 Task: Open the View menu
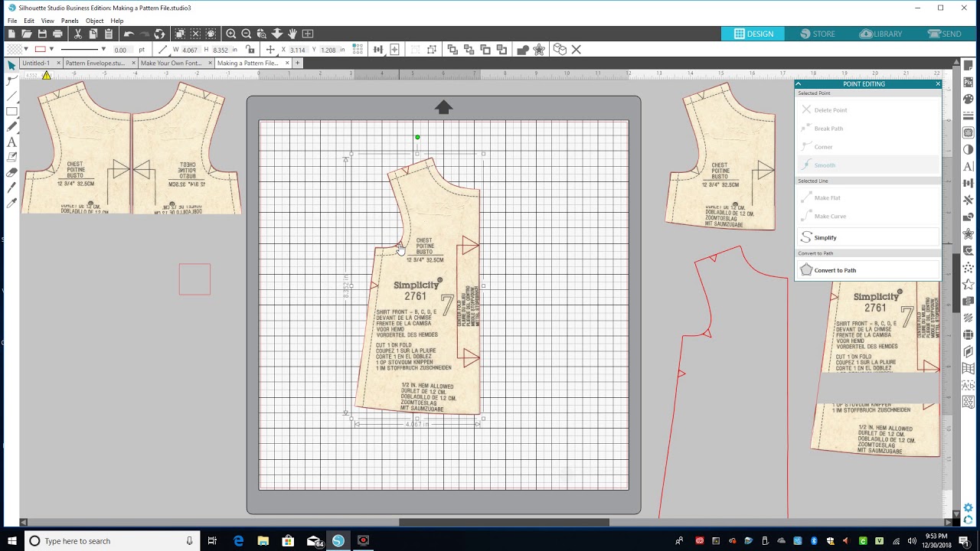tap(47, 21)
